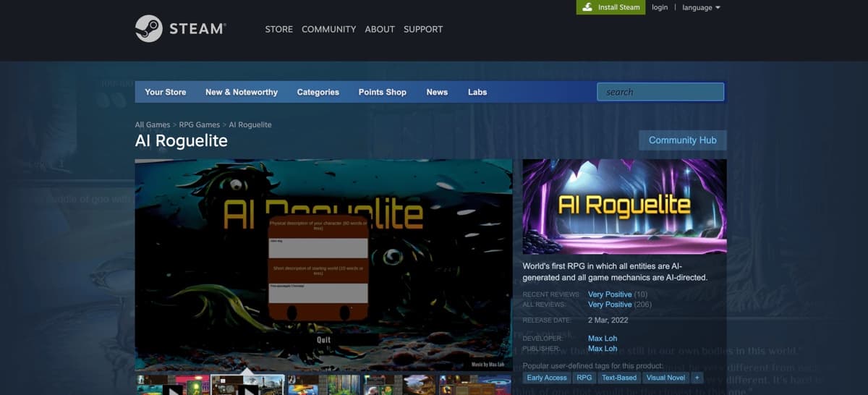Open New & Noteworthy menu

tap(242, 92)
